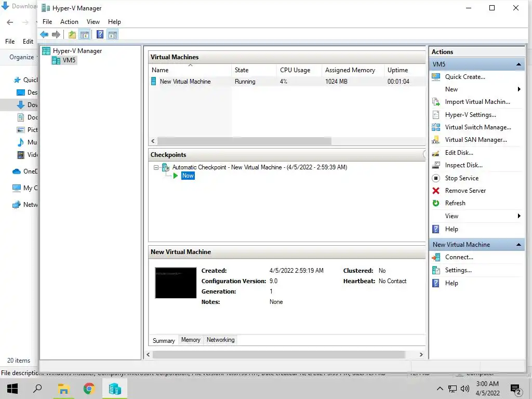Click the Help icon under VM5 actions
532x399 pixels.
(x=436, y=229)
